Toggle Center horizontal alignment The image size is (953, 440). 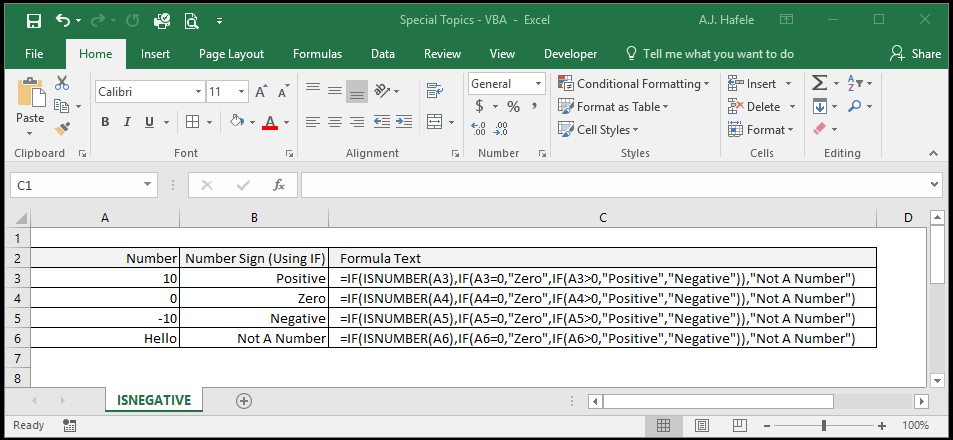pos(335,122)
